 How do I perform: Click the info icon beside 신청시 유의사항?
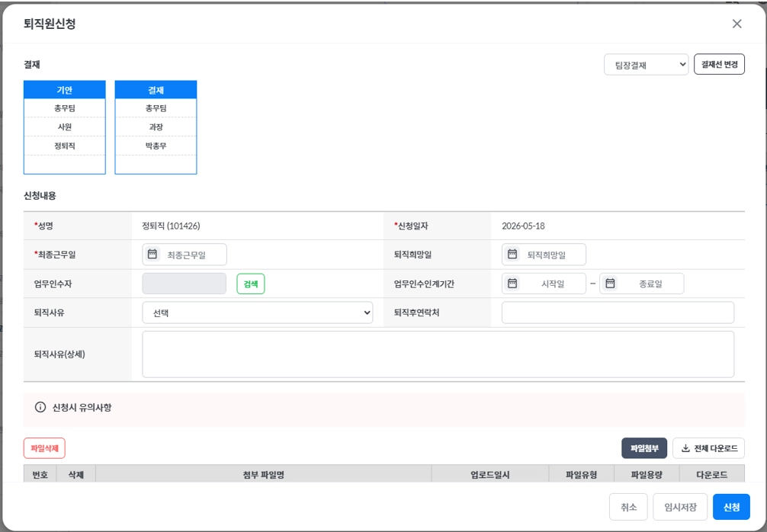coord(40,407)
